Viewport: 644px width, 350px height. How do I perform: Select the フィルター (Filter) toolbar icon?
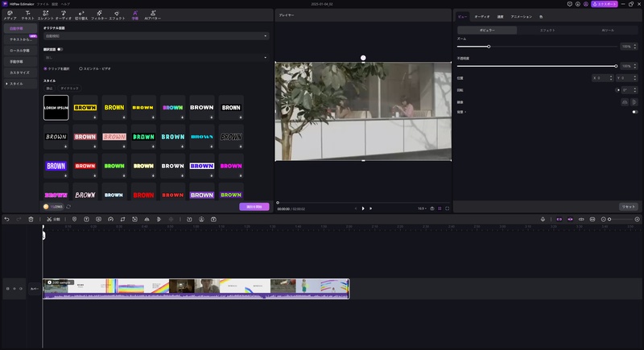pyautogui.click(x=99, y=15)
